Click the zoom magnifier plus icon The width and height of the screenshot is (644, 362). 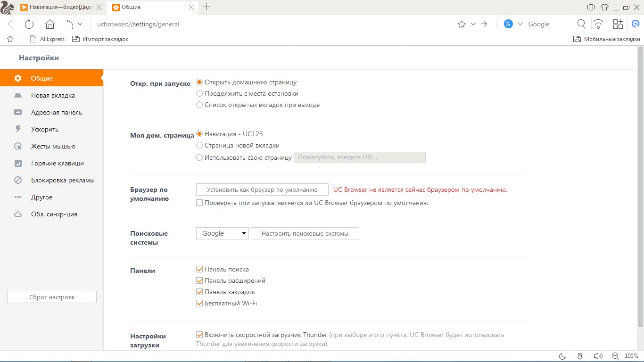tap(615, 356)
